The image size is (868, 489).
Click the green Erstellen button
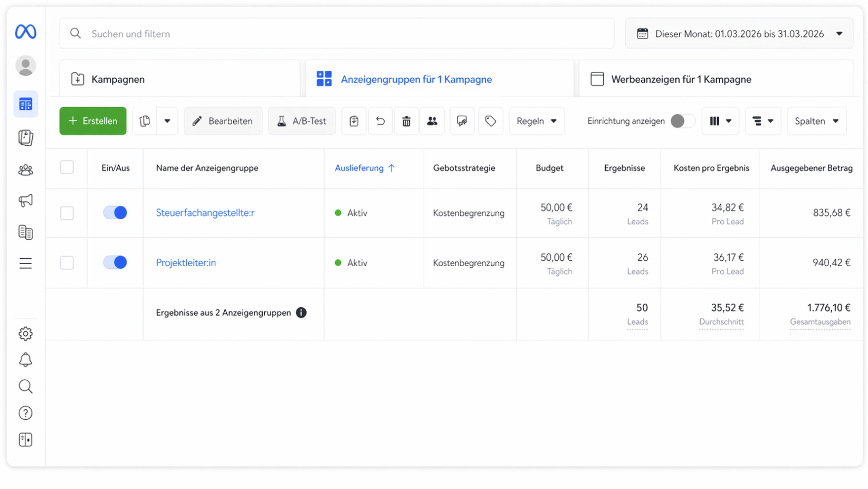[x=93, y=121]
